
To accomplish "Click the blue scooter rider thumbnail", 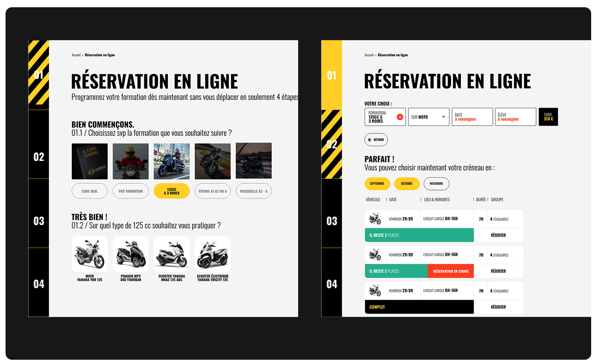I will click(172, 161).
